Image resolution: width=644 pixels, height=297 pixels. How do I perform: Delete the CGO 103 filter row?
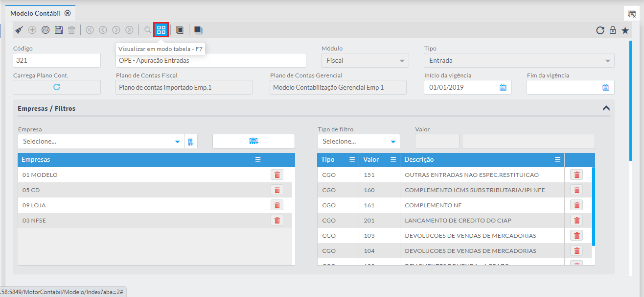tap(576, 236)
